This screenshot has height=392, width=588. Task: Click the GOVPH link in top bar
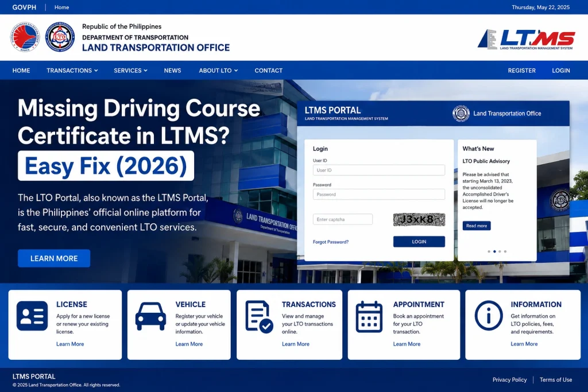pos(24,7)
